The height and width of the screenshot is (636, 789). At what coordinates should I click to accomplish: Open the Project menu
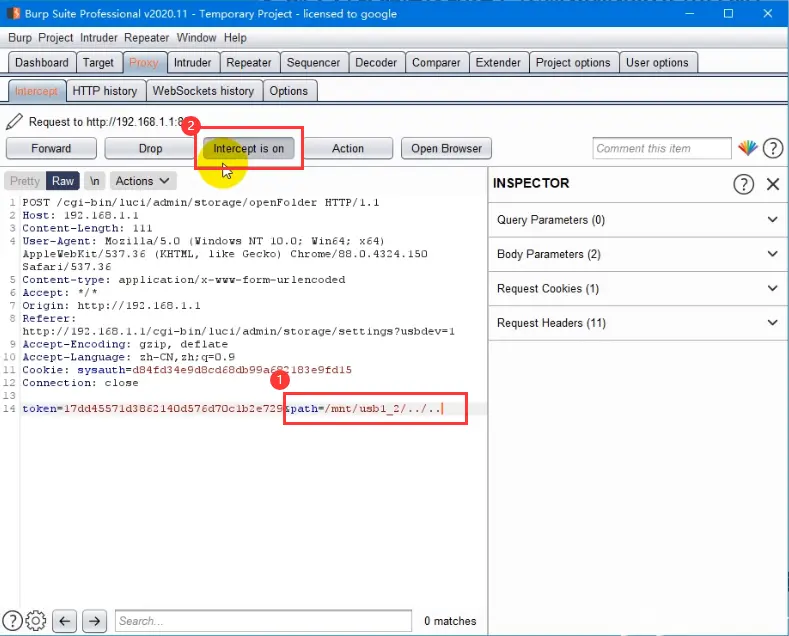pyautogui.click(x=55, y=38)
